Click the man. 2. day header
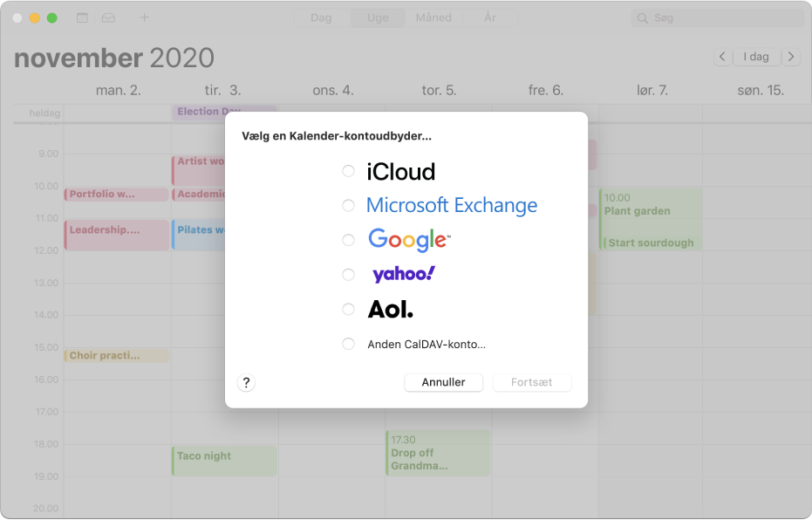This screenshot has height=520, width=812. [x=118, y=91]
